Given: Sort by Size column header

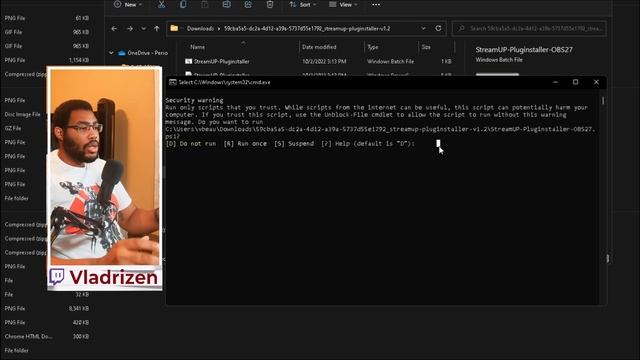Looking at the screenshot, I should [426, 47].
